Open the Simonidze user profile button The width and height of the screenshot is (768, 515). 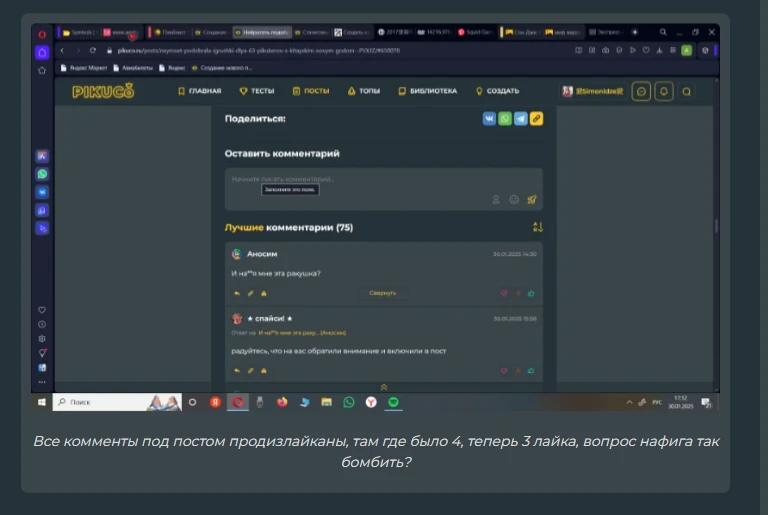click(x=593, y=91)
